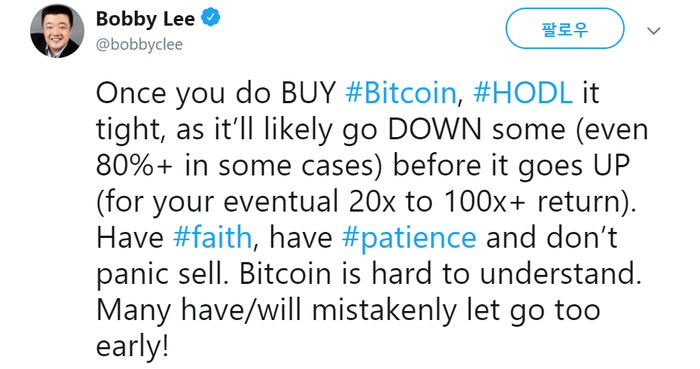Click the word 'mistakenly' in the tweet

click(x=384, y=311)
